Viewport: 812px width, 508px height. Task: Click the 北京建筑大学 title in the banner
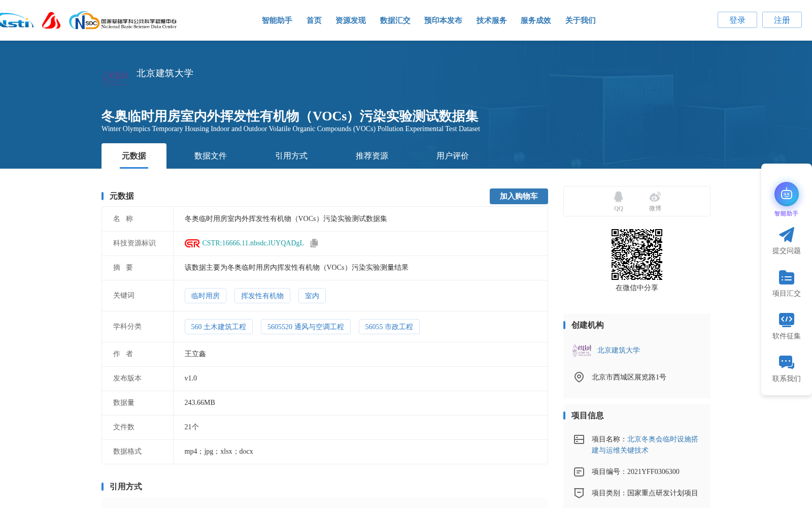(165, 73)
